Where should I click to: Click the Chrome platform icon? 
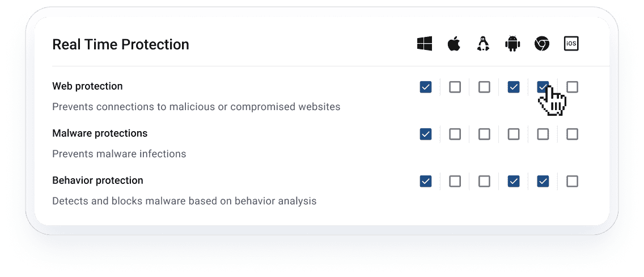(x=542, y=44)
